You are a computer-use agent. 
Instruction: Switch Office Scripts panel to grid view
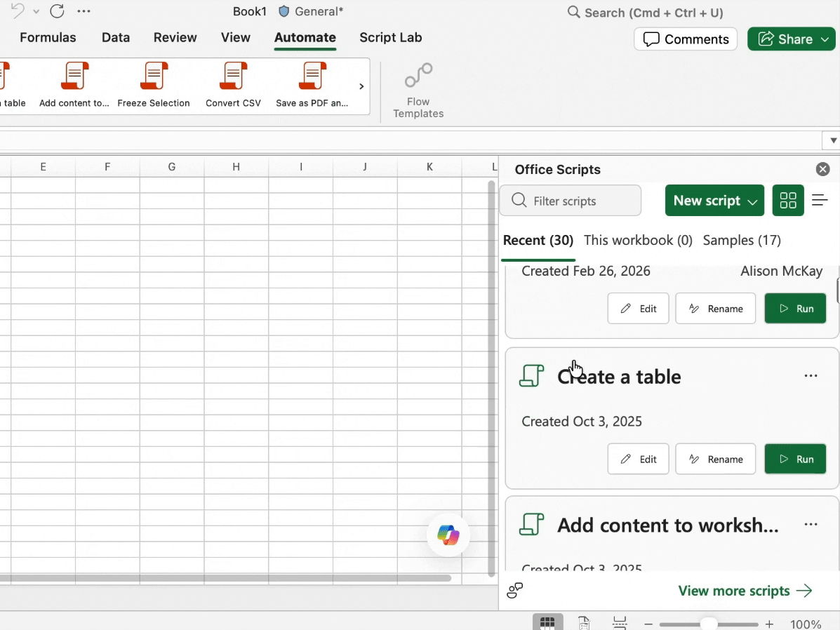tap(787, 200)
